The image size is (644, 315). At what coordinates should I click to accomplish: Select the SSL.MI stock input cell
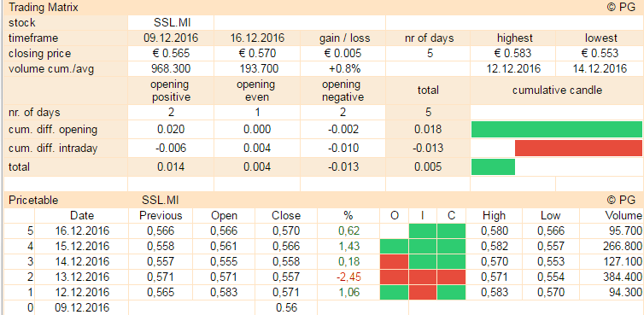point(171,22)
